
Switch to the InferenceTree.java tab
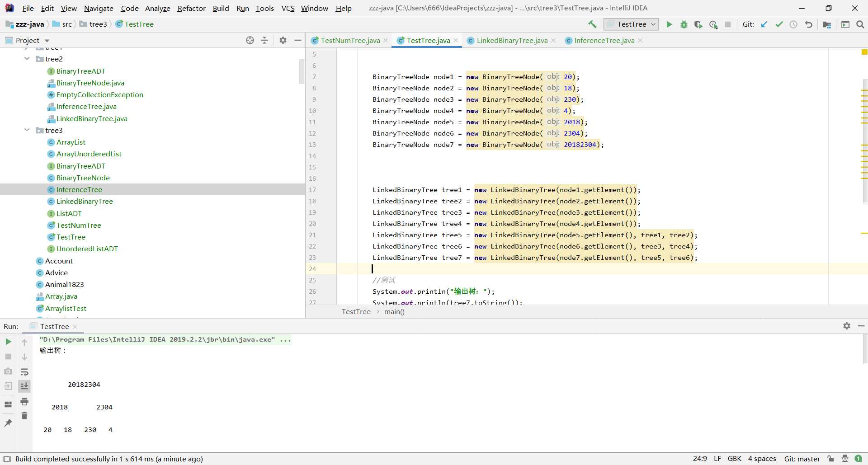click(x=604, y=40)
